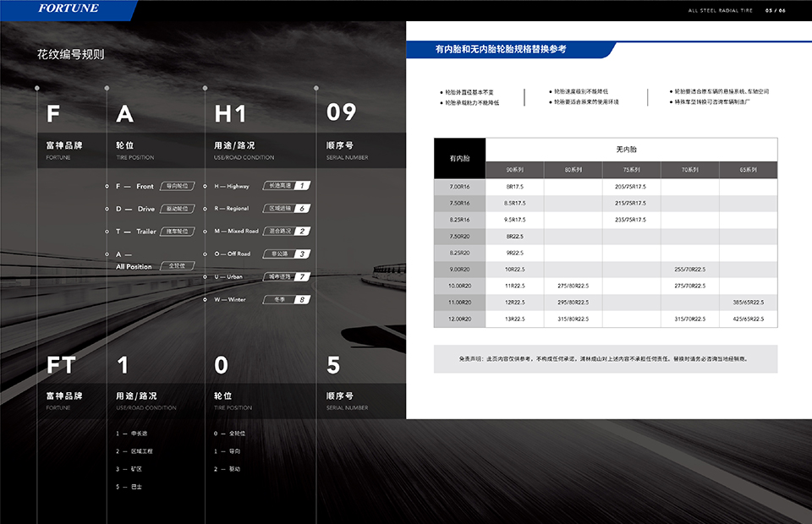Click the '255/70R22.5' table cell
Image resolution: width=812 pixels, height=524 pixels.
tap(690, 270)
